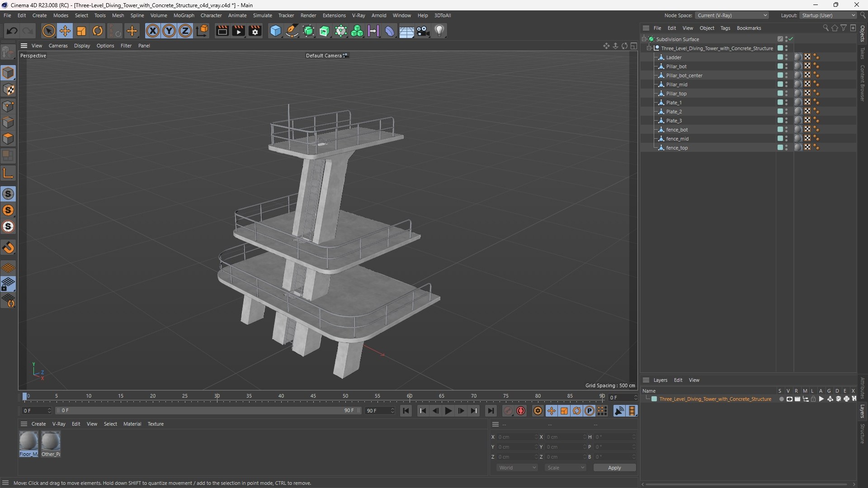868x488 pixels.
Task: Toggle Z-axis lock
Action: click(x=185, y=31)
